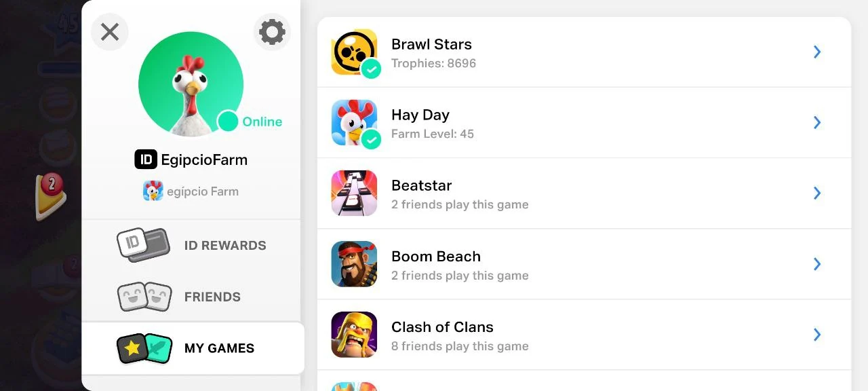Click the Hay Day game icon
This screenshot has height=391, width=868.
(354, 122)
